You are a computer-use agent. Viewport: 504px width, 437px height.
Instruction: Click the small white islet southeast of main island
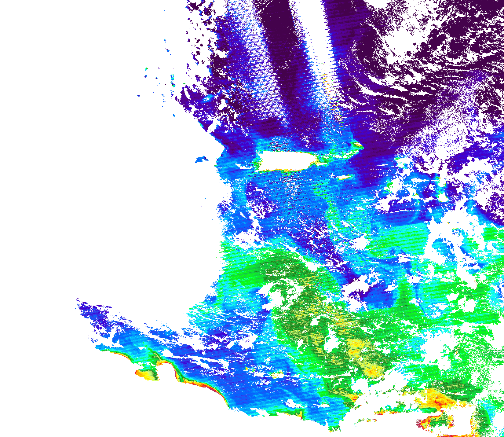[344, 177]
